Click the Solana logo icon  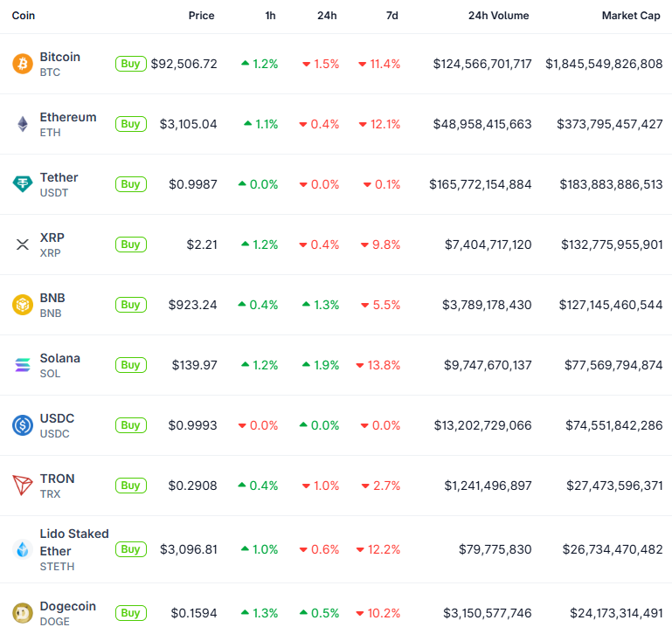(22, 365)
